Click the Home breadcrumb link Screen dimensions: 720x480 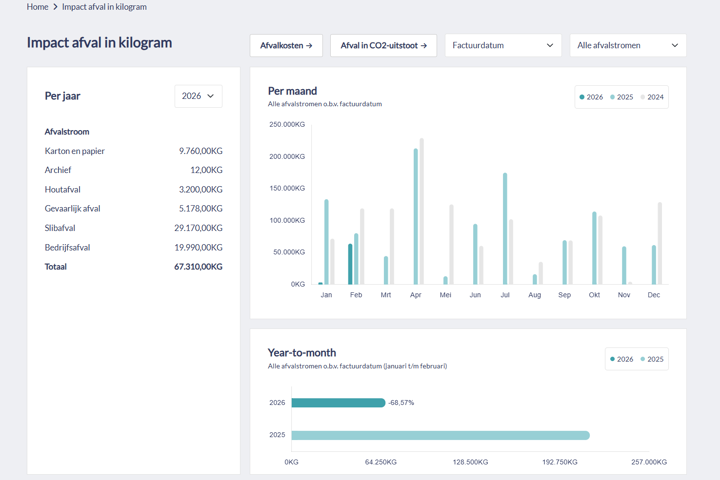[x=37, y=7]
